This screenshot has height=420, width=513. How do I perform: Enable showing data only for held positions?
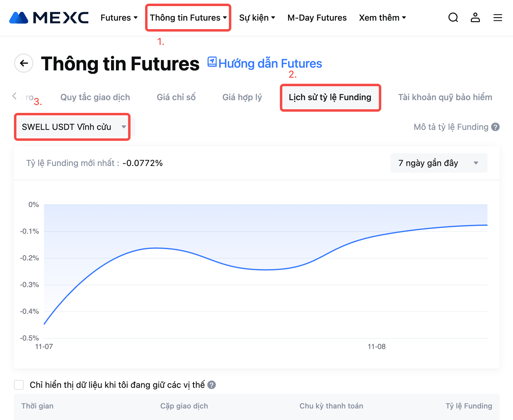point(19,385)
